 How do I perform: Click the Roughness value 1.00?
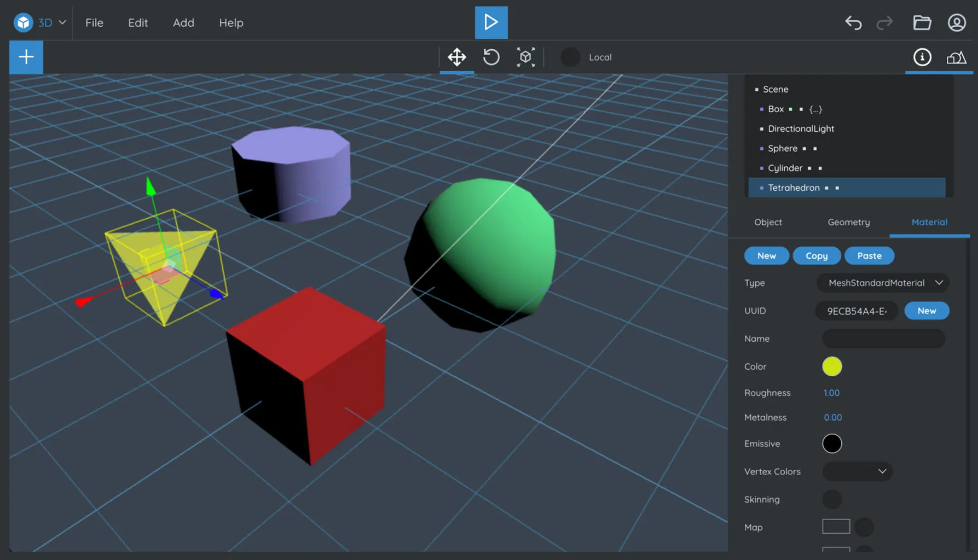(x=831, y=393)
